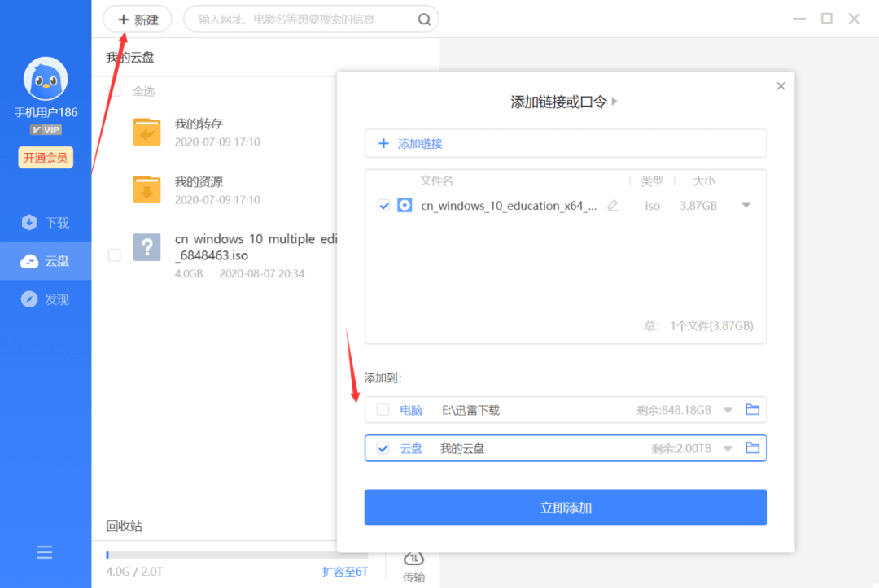Switch to the 发现 section in the sidebar

(45, 298)
